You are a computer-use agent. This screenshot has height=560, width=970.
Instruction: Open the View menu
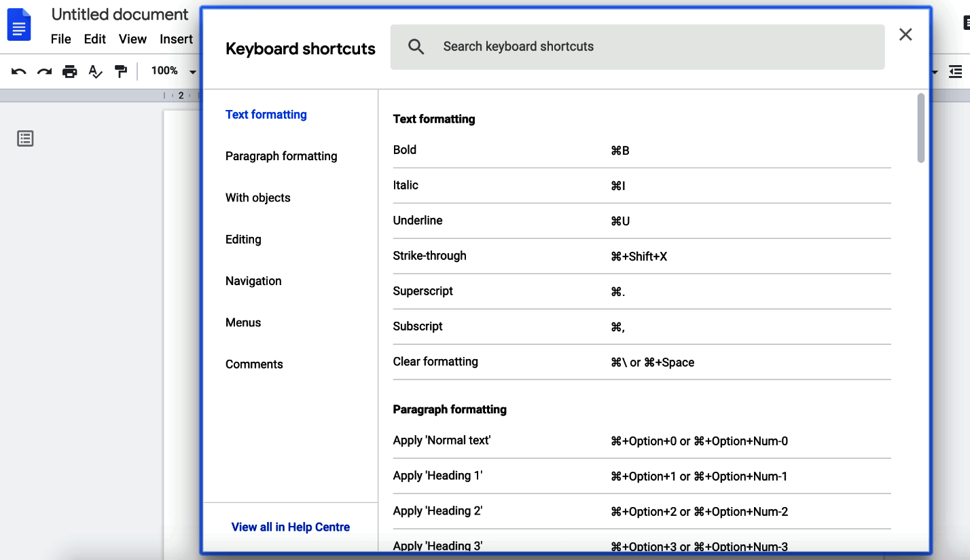[x=132, y=39]
